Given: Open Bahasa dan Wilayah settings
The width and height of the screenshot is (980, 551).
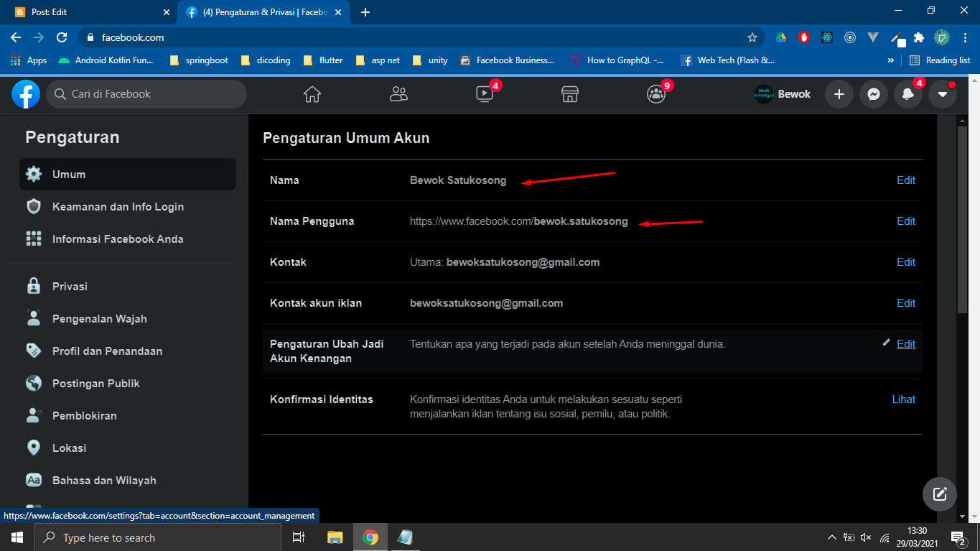Looking at the screenshot, I should point(128,481).
